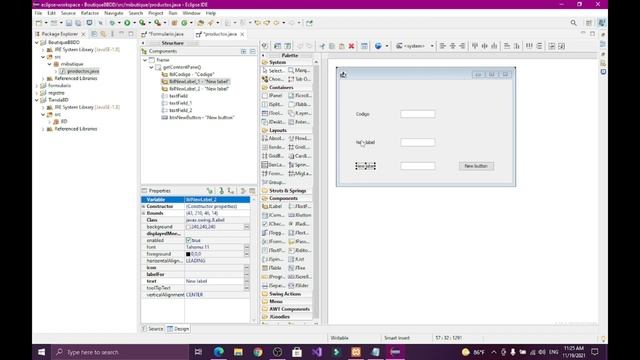This screenshot has height=360, width=640.
Task: Toggle the enabled property checkbox
Action: [x=188, y=240]
